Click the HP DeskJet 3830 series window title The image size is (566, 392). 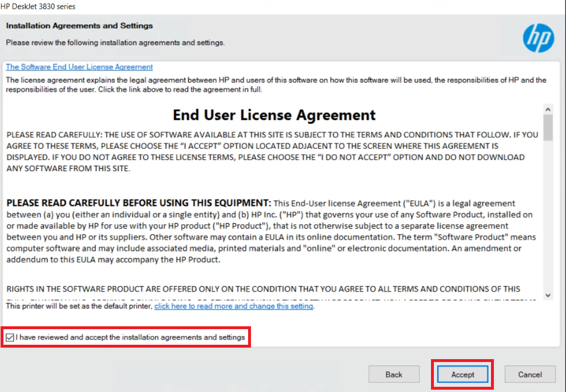pos(38,6)
